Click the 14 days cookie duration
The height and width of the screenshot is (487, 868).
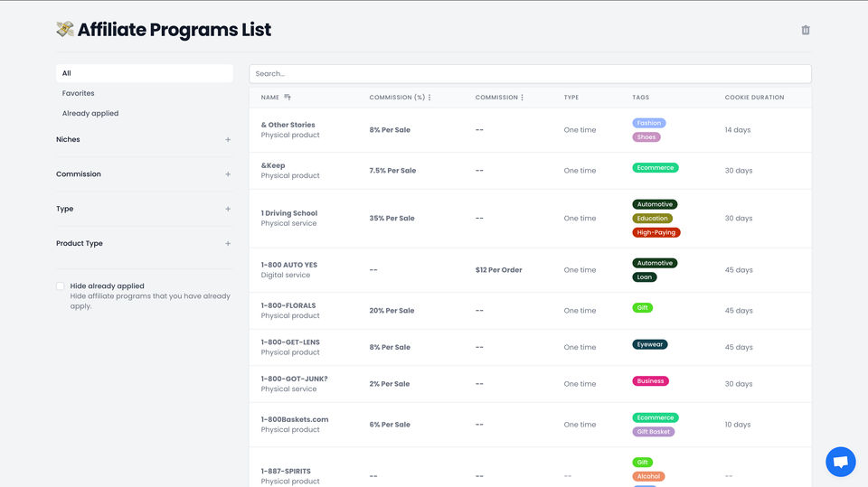click(738, 130)
